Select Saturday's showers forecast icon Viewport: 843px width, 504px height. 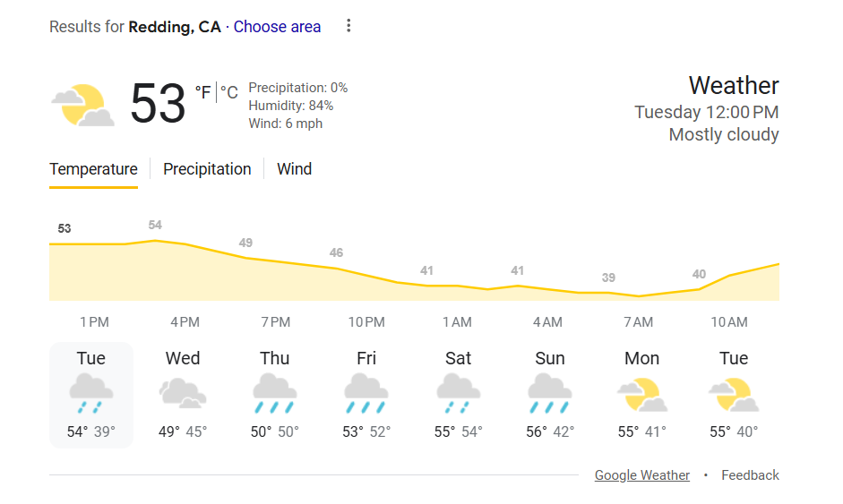[x=458, y=394]
